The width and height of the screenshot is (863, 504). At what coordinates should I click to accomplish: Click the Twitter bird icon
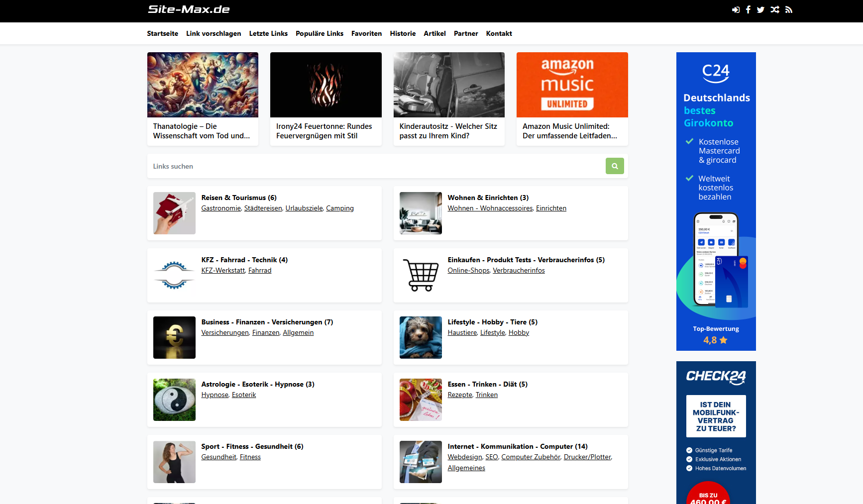[760, 9]
